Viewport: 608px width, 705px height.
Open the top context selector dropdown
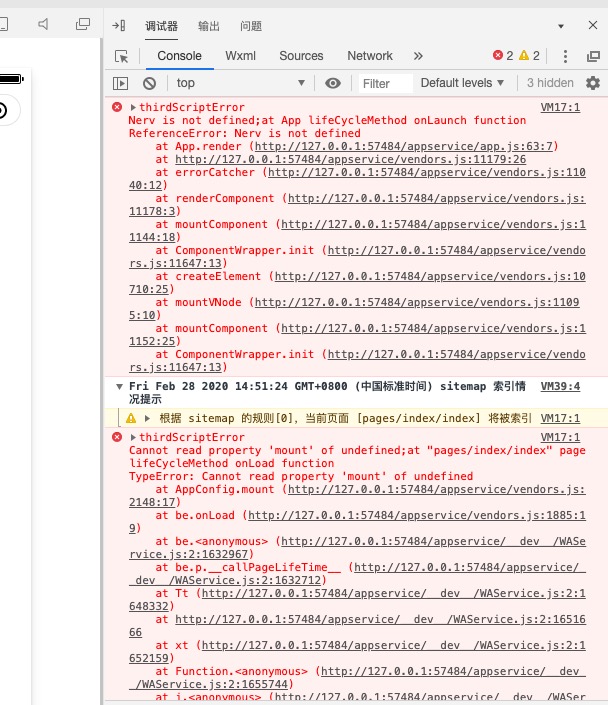point(241,83)
